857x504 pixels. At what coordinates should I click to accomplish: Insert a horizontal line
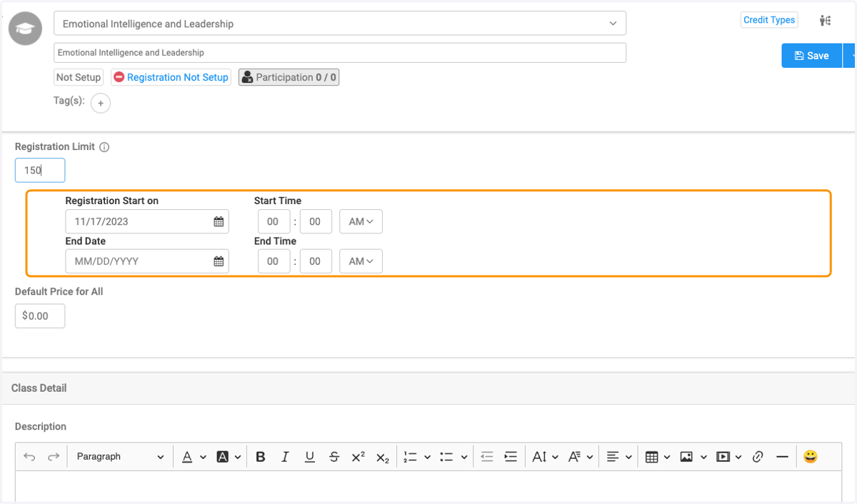(x=782, y=457)
